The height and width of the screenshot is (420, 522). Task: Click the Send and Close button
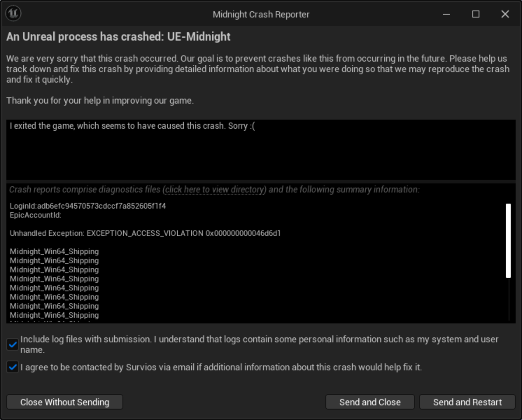coord(369,402)
